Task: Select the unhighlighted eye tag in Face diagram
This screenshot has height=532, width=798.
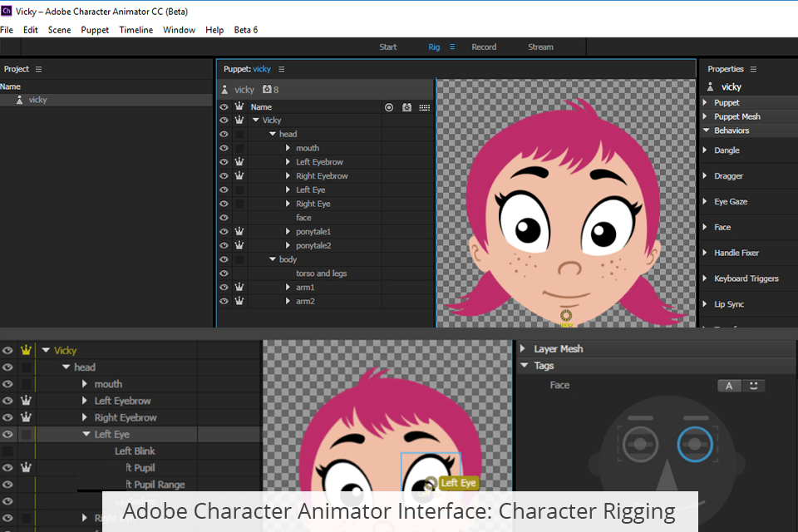Action: click(x=640, y=445)
